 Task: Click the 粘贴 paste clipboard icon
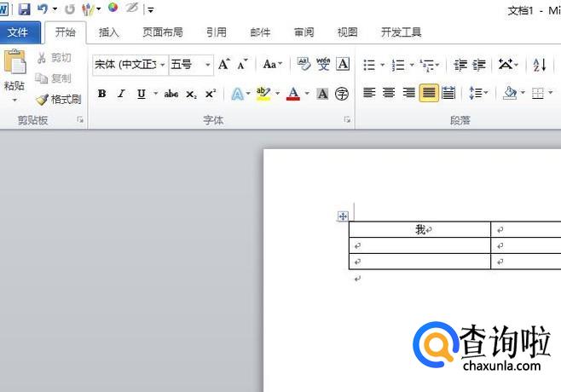tap(14, 62)
